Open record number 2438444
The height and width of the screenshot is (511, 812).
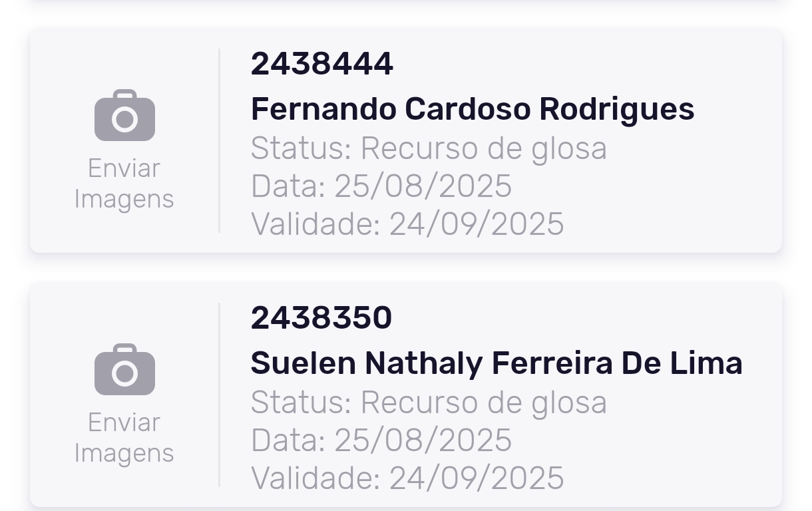point(322,64)
